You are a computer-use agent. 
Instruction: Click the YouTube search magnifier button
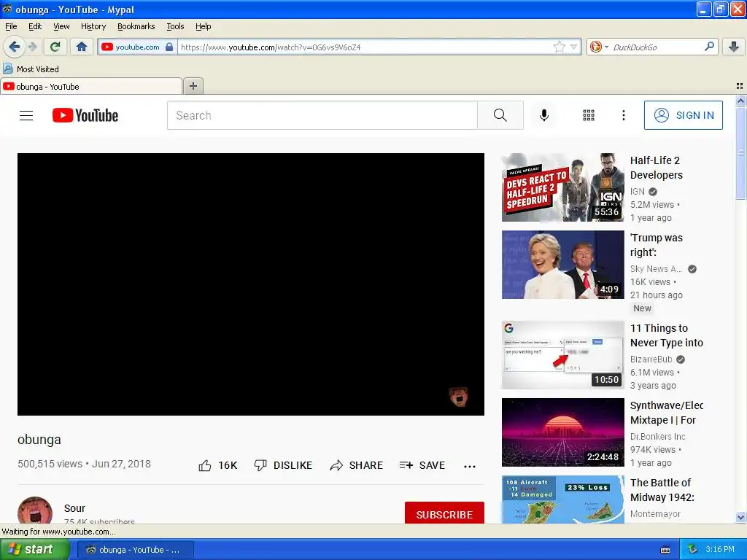click(x=500, y=115)
